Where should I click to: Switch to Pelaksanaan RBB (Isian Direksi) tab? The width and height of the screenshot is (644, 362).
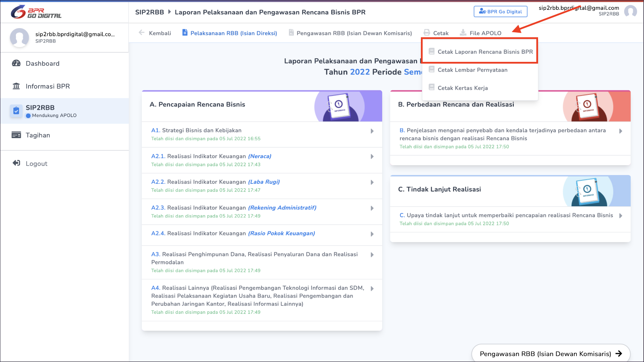(229, 33)
